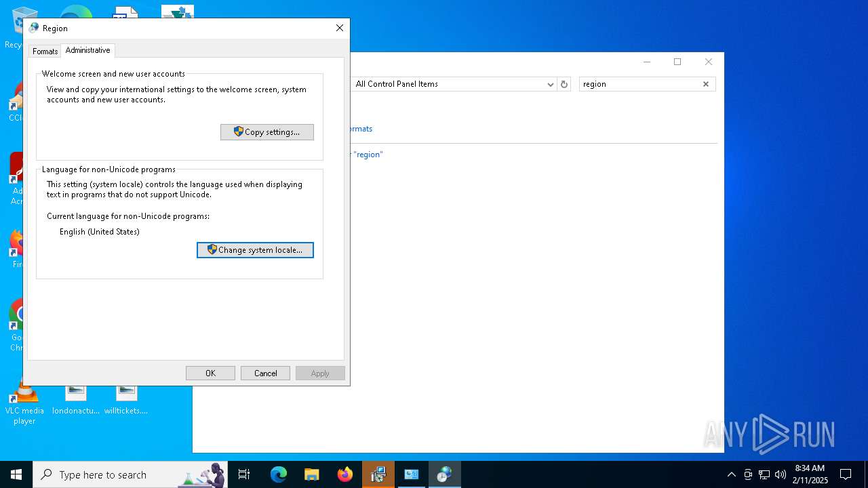The image size is (868, 488).
Task: Select the londonactu desktop file
Action: [x=76, y=400]
